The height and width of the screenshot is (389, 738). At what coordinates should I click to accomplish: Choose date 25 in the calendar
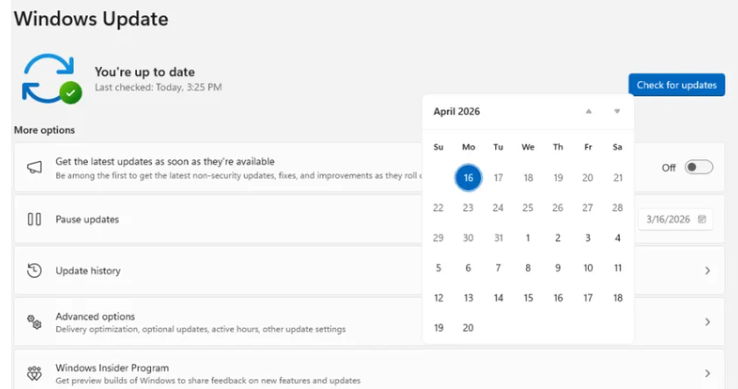[x=528, y=208]
